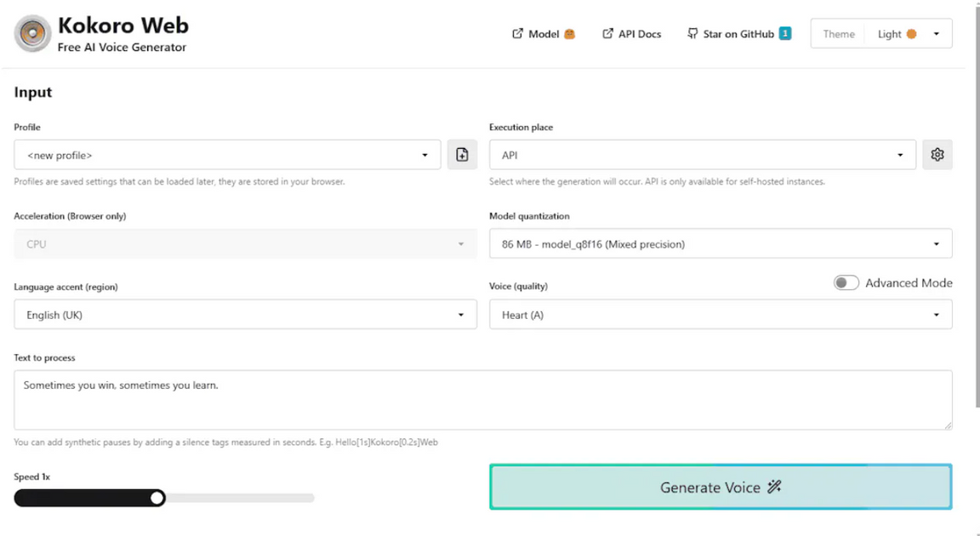
Task: Click the external link icon beside API Docs
Action: click(607, 33)
